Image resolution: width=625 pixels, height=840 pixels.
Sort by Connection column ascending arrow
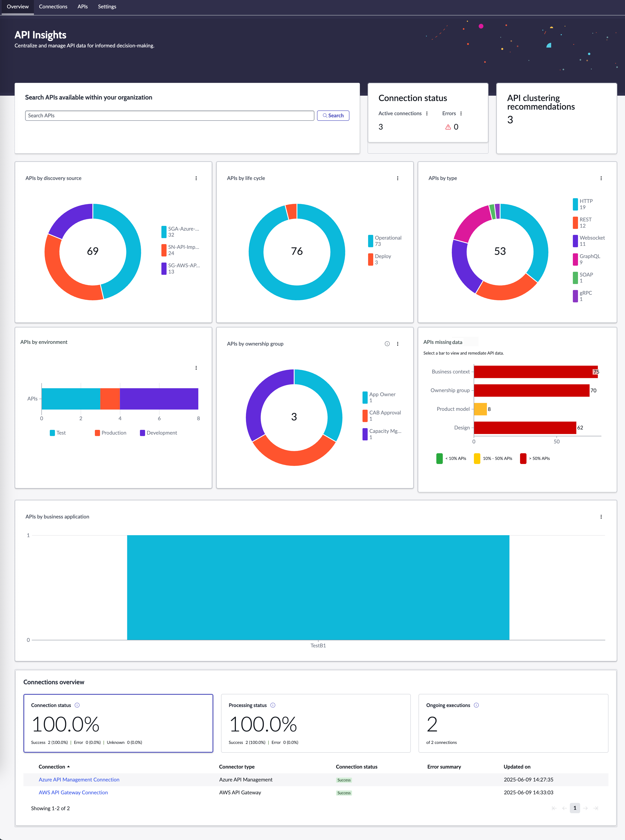pos(68,767)
